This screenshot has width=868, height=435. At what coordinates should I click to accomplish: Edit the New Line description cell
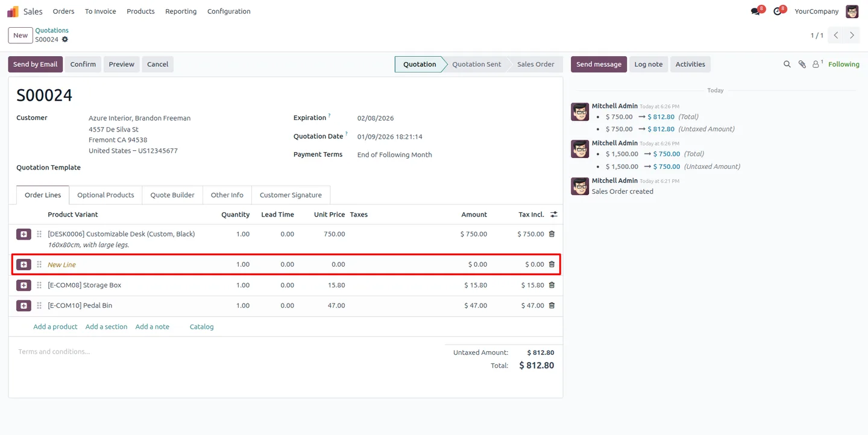[x=61, y=264]
